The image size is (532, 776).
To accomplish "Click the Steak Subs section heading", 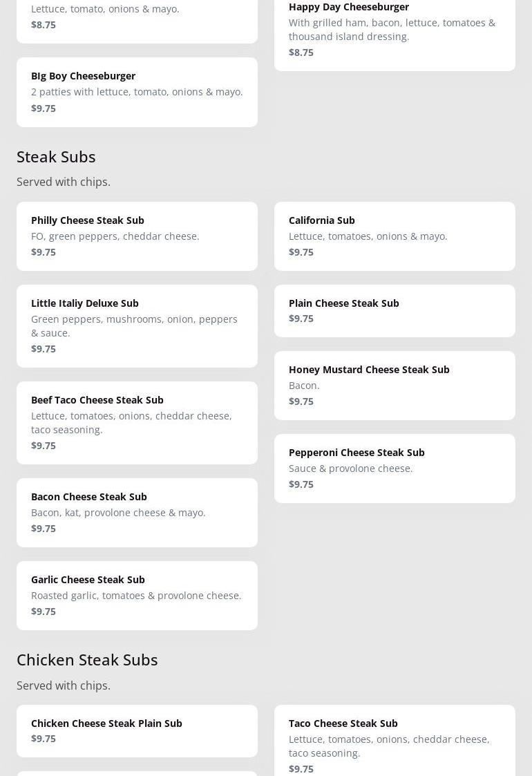I will 56,157.
